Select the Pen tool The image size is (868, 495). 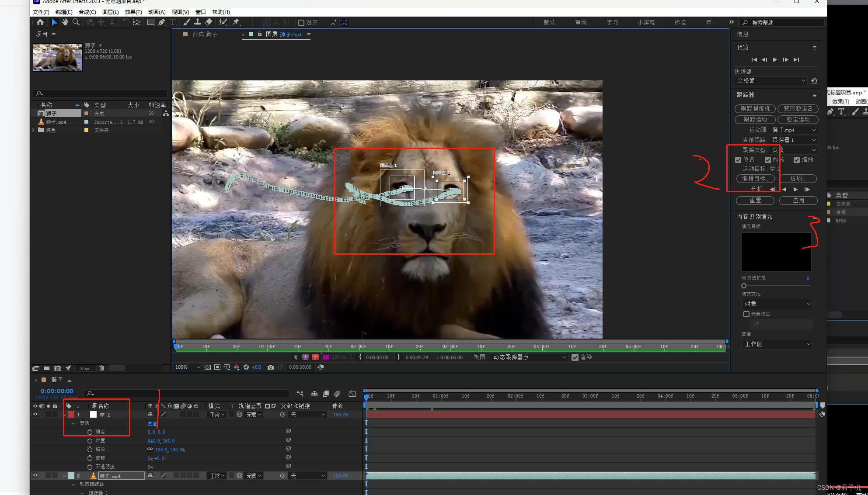coord(162,22)
